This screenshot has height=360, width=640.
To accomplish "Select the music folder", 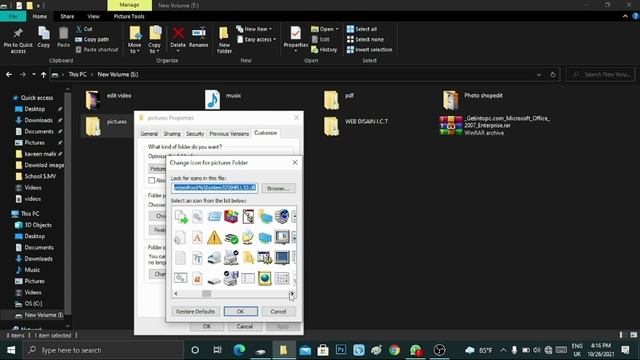I will point(224,99).
